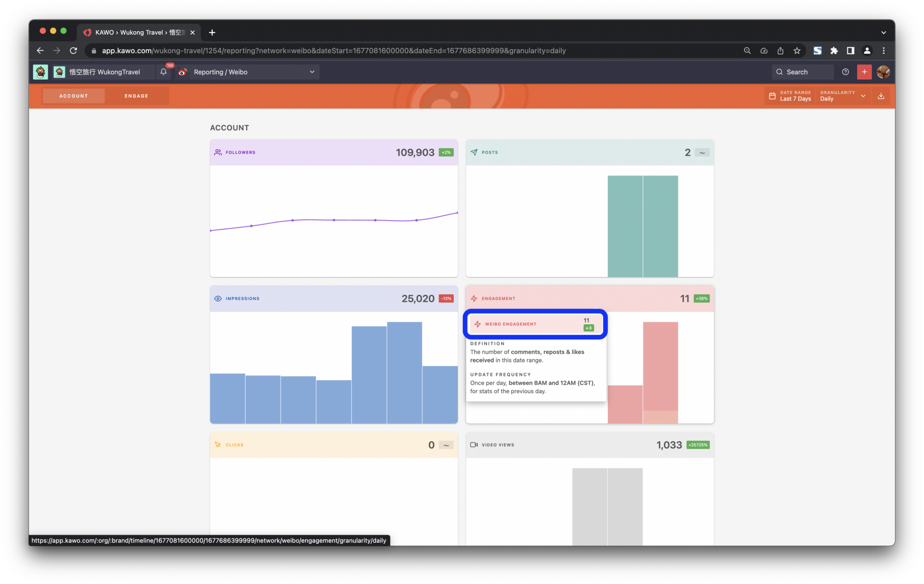Viewport: 924px width, 584px height.
Task: Open the Granularity Daily dropdown
Action: (x=842, y=96)
